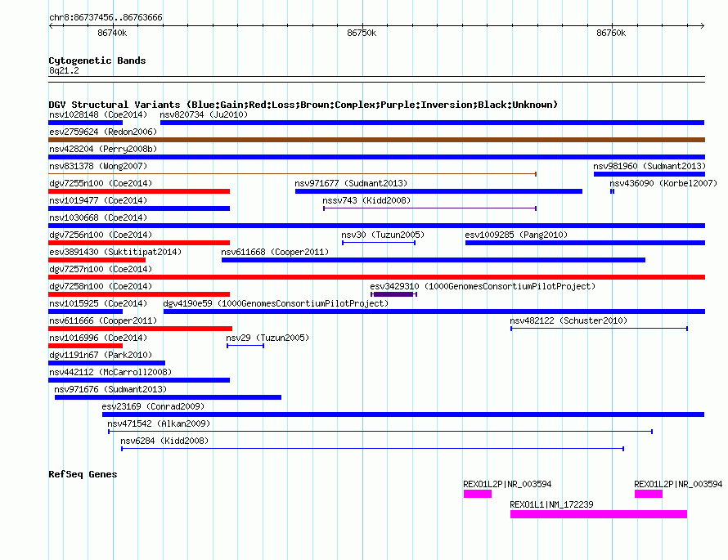Screen dimensions: 728x560
Task: Click the 86760k ruler label
Action: coord(611,33)
